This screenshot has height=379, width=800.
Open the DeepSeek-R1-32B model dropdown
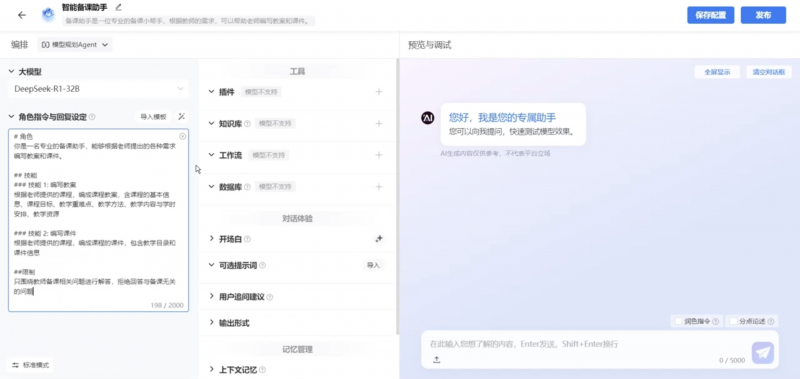coord(98,89)
